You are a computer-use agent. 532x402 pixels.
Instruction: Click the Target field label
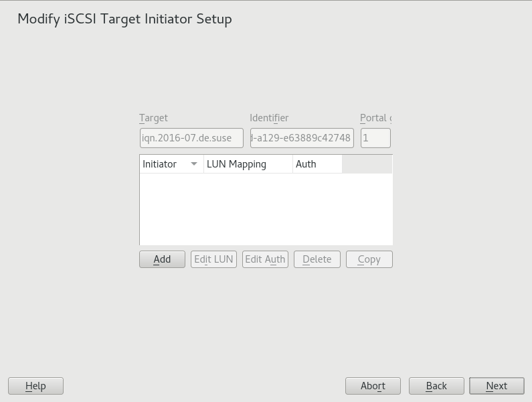pyautogui.click(x=153, y=118)
